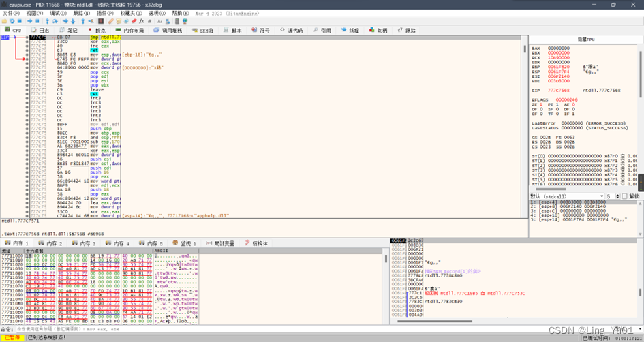Click the red bookmarks toolbar icon
Screen dimensions: 644x342
[134, 21]
